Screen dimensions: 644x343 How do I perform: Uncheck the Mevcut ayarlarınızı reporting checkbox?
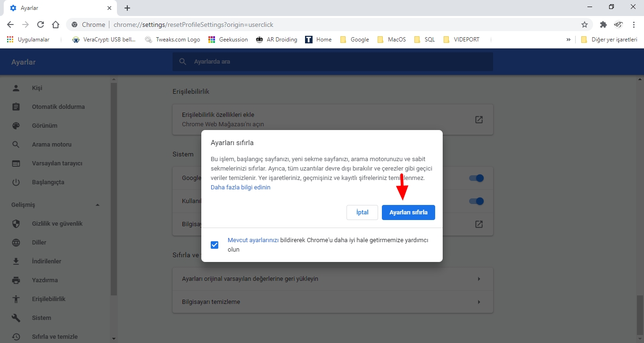(x=215, y=245)
